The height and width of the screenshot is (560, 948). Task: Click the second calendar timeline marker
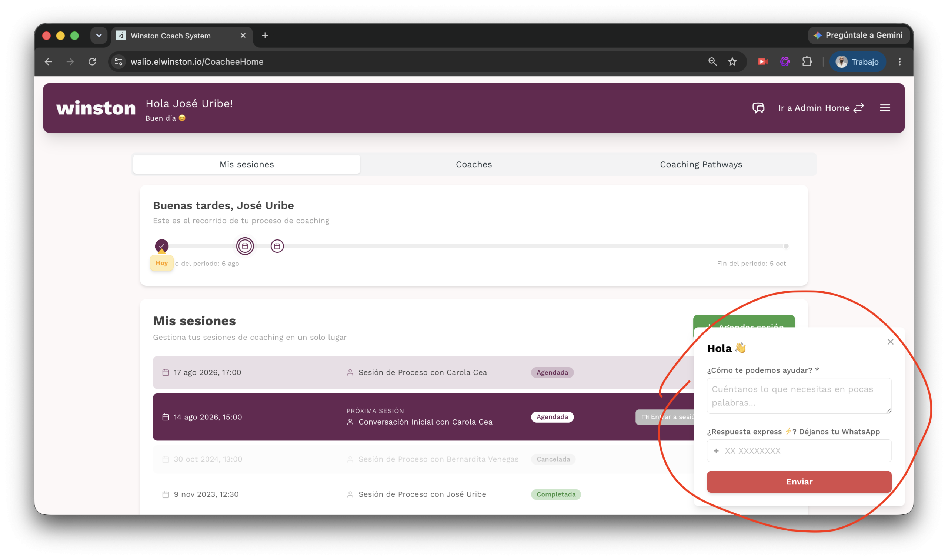coord(277,246)
